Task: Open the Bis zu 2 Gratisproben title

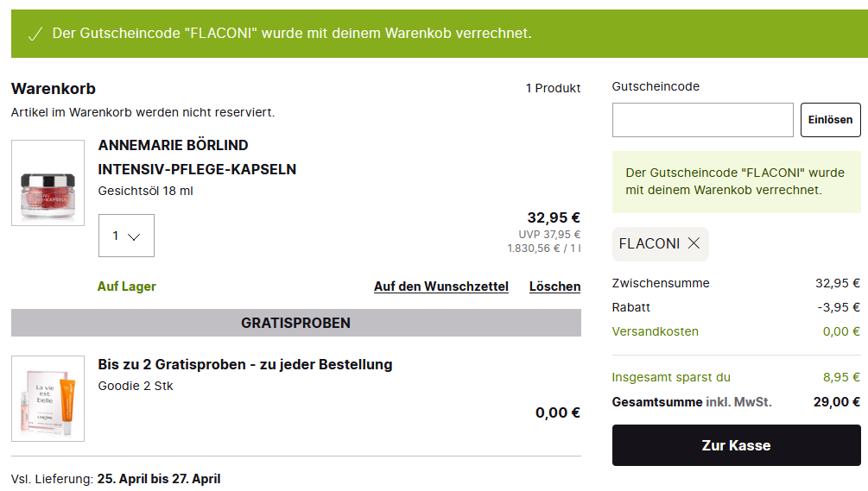Action: click(x=245, y=364)
